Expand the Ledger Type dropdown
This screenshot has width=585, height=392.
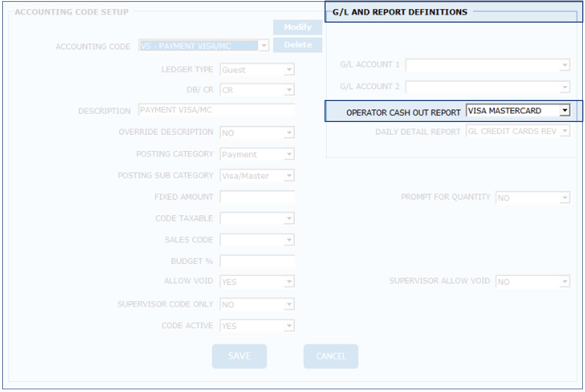click(289, 70)
